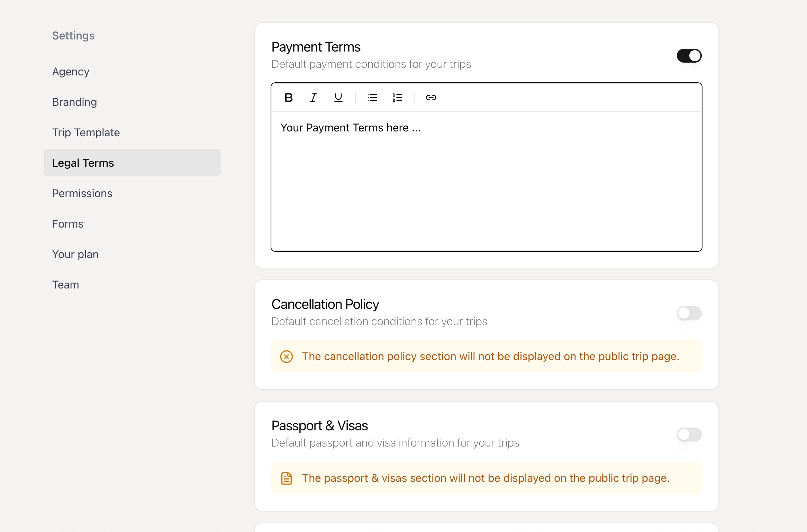The image size is (807, 532).
Task: Open Your plan settings
Action: coord(75,254)
